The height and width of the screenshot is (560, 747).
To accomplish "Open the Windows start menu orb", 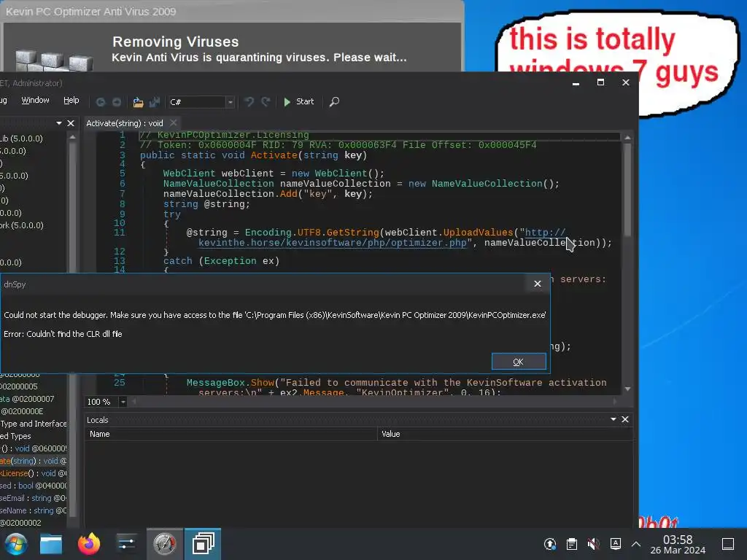I will (x=15, y=544).
